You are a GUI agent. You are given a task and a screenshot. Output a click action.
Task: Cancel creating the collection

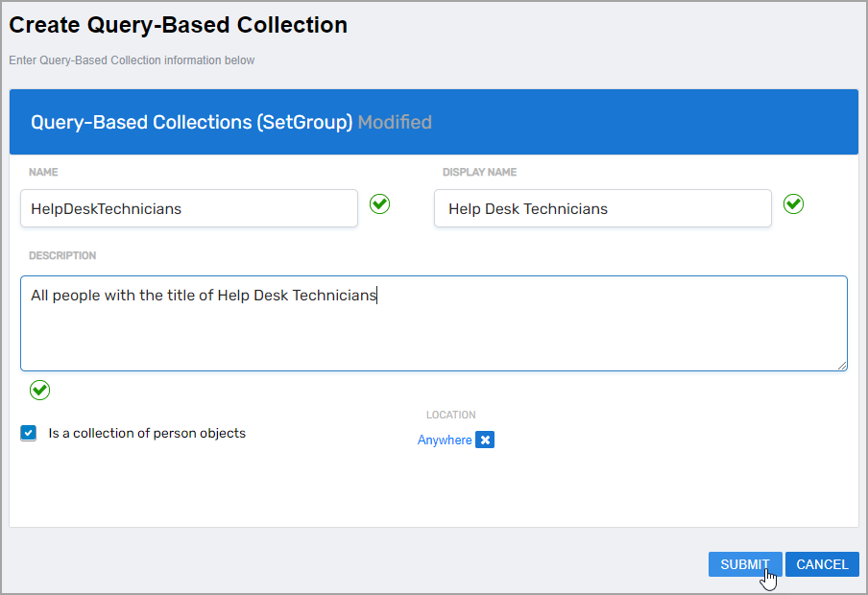pyautogui.click(x=822, y=564)
